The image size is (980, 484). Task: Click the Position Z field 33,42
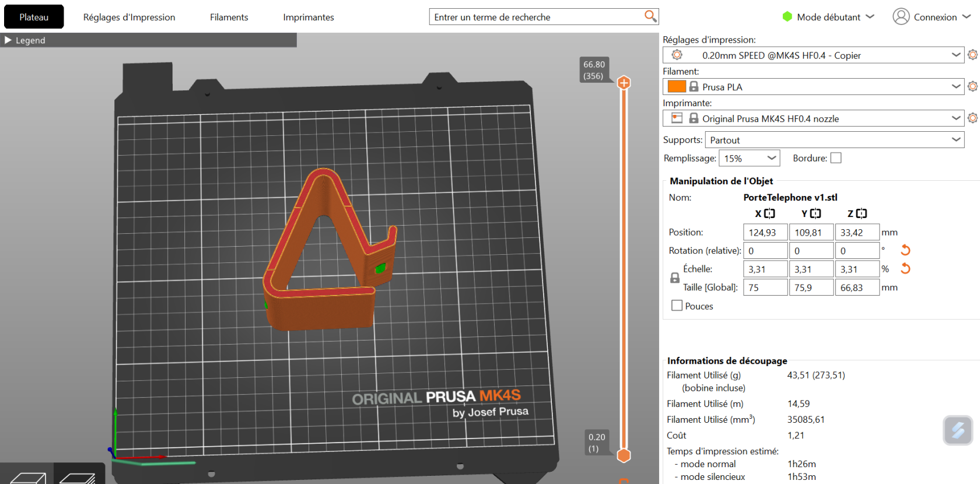click(x=857, y=232)
